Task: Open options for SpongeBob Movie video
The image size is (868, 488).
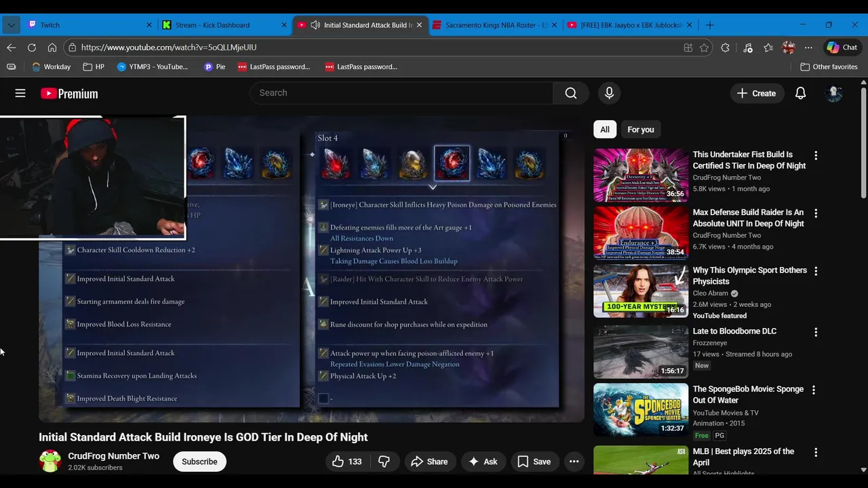Action: click(x=814, y=390)
